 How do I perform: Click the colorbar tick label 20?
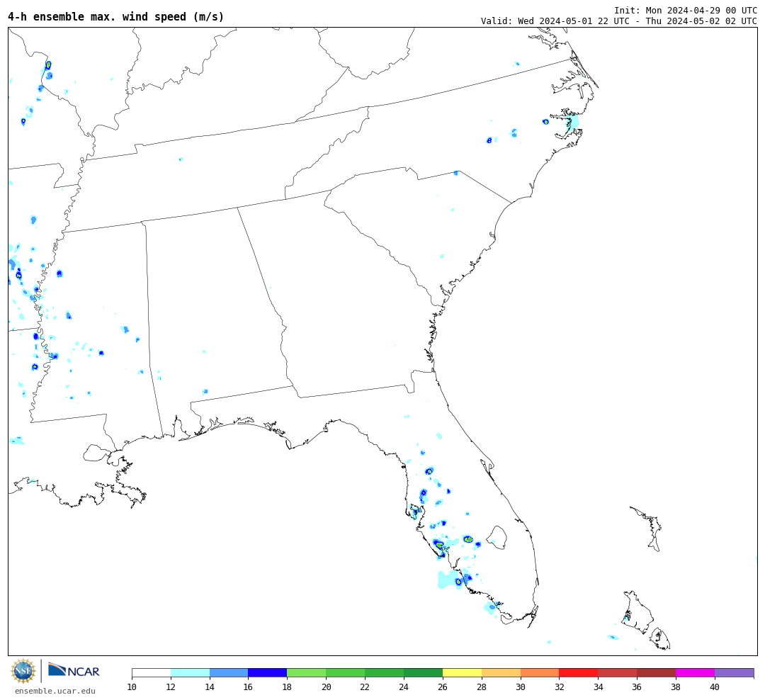tap(326, 687)
